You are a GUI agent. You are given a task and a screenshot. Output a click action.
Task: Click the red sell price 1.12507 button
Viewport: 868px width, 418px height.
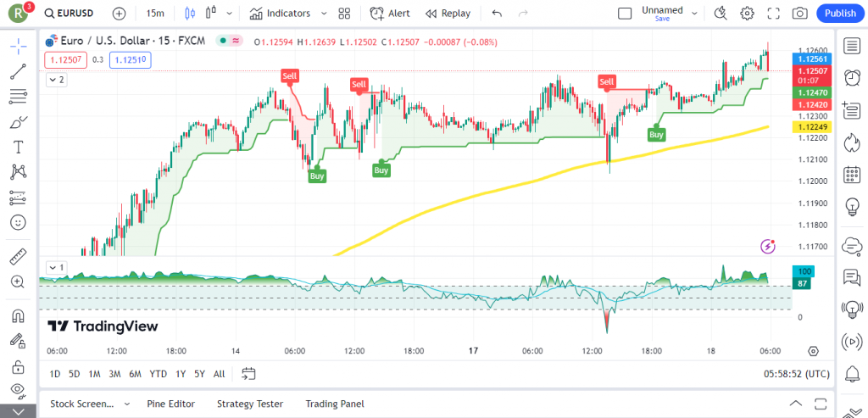(66, 60)
